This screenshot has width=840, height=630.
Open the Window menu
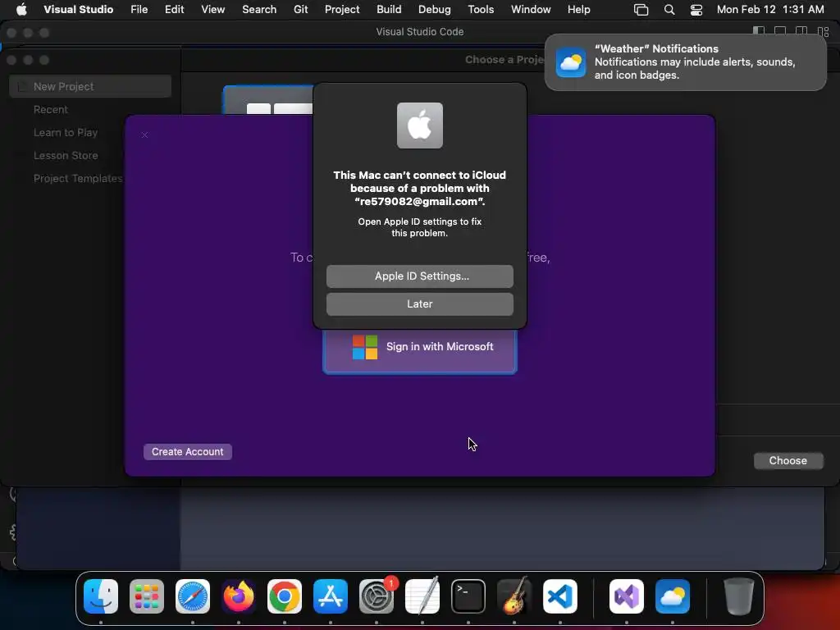coord(531,9)
